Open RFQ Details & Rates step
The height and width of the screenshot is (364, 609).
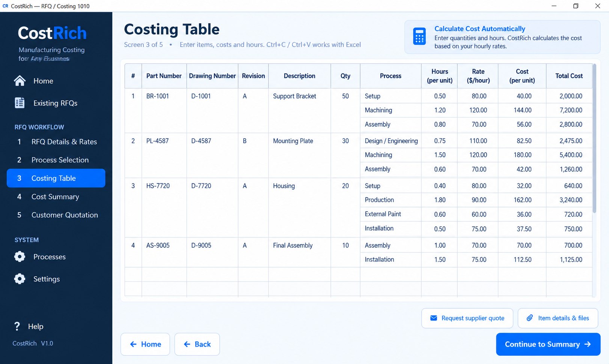[x=56, y=142]
